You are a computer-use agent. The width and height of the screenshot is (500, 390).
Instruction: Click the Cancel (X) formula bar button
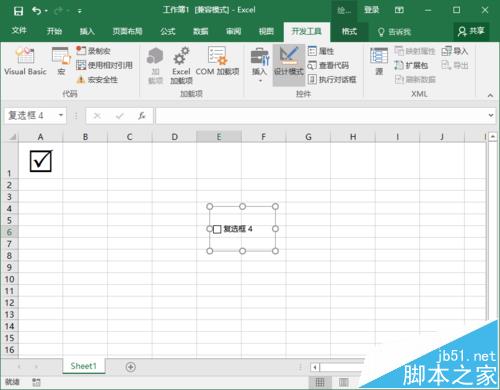97,116
